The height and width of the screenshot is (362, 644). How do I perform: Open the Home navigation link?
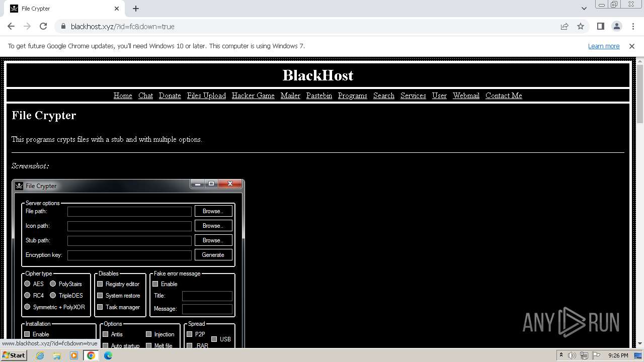[123, 96]
